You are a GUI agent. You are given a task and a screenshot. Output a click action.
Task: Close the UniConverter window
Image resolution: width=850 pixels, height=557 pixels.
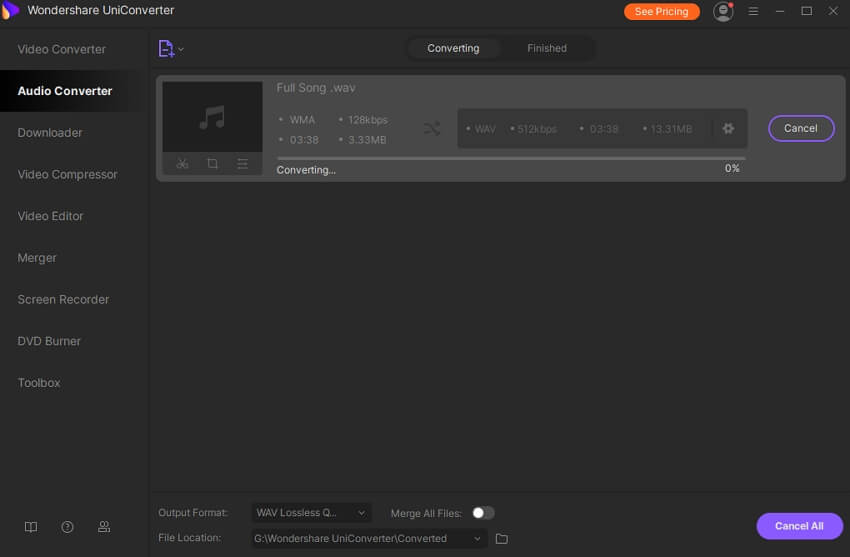[x=833, y=11]
